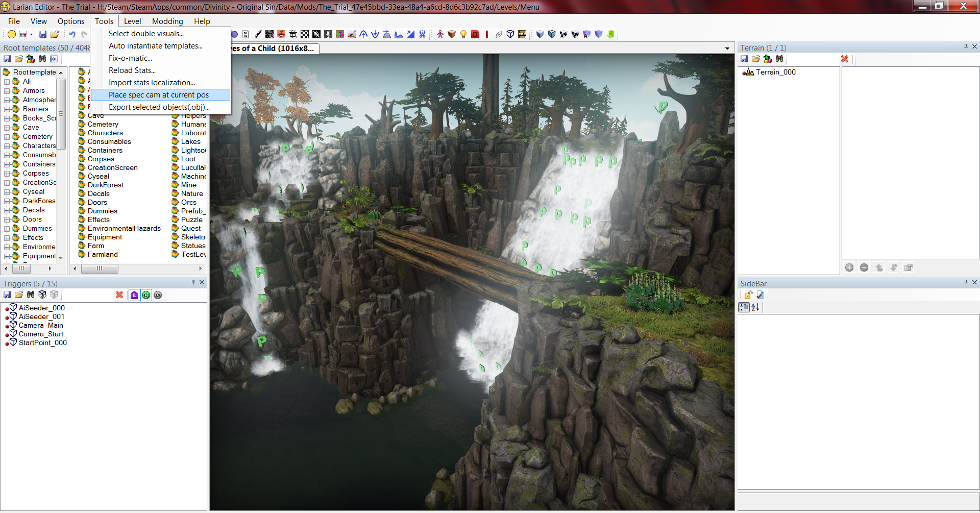This screenshot has height=513, width=980.
Task: Toggle the yellow light bulb icon
Action: coord(463,34)
